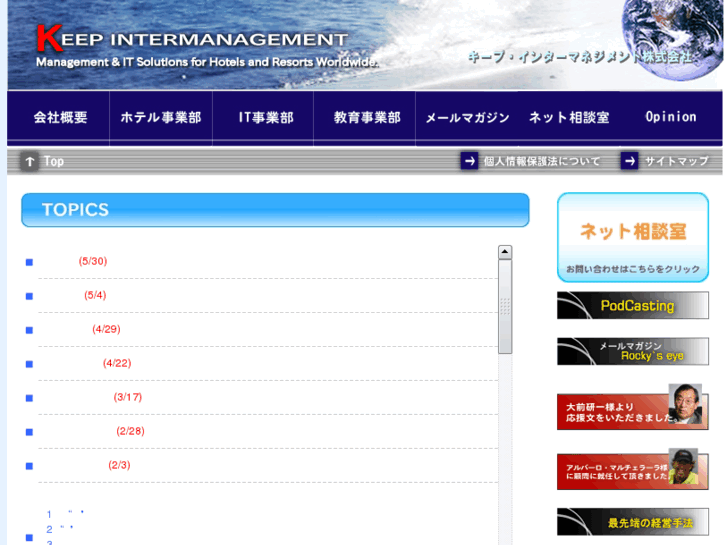
Task: Click the blue bullet next to (3/17)
Action: coord(29,398)
